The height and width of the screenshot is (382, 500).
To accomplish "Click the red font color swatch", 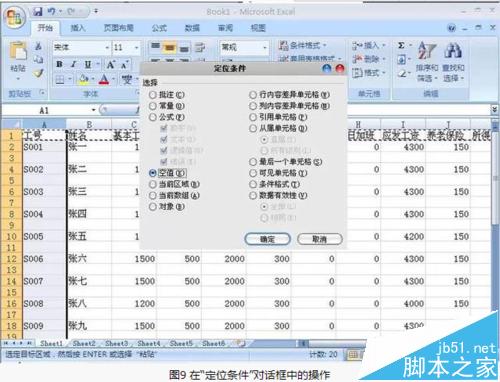I will [104, 80].
